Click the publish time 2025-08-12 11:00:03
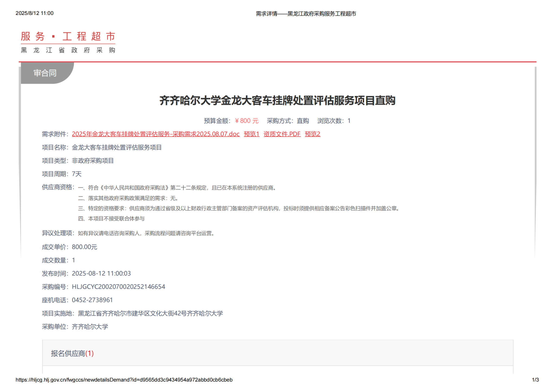The image size is (555, 392). pyautogui.click(x=101, y=274)
